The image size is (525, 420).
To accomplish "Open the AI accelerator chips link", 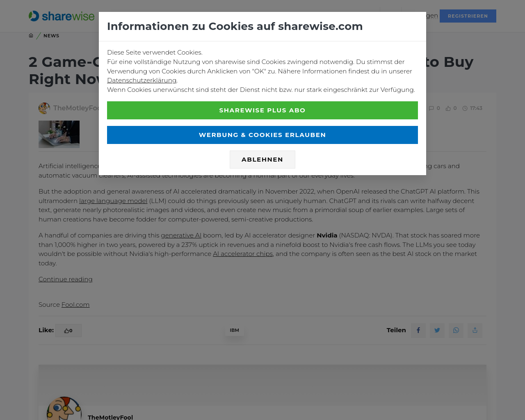I will pyautogui.click(x=243, y=254).
